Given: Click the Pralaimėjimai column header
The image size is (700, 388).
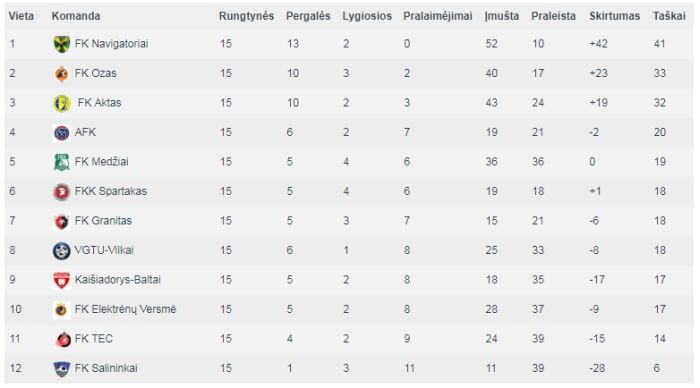Looking at the screenshot, I should pos(438,16).
